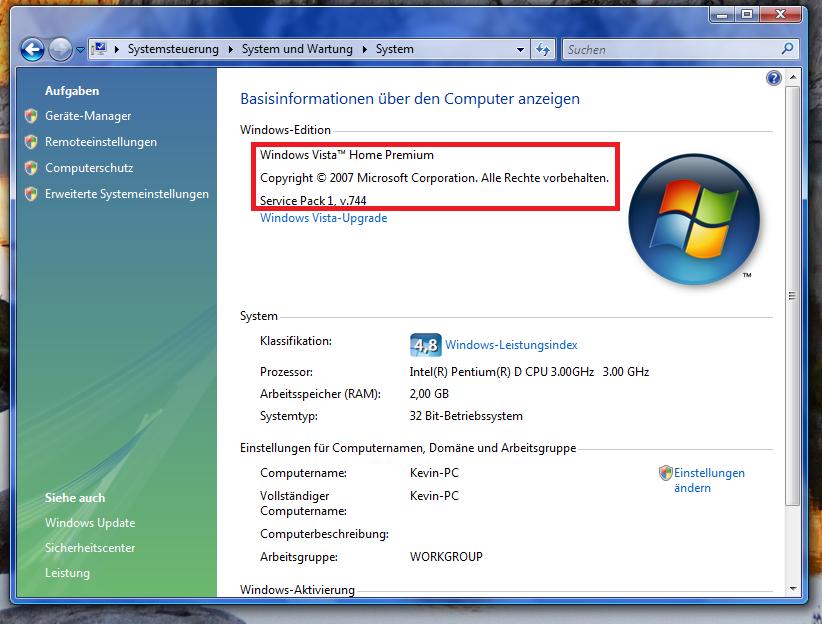The height and width of the screenshot is (624, 822).
Task: Click Kevin-PC next to Computername
Action: pyautogui.click(x=434, y=473)
